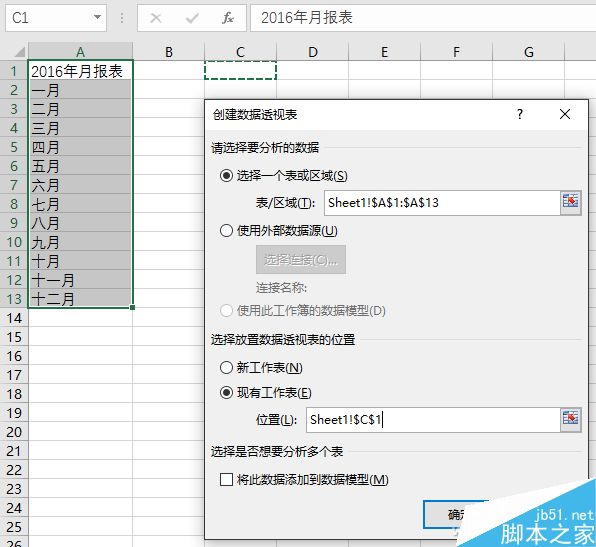Screen dimensions: 596x547
Task: Click the formula bar confirm checkmark icon
Action: point(192,18)
